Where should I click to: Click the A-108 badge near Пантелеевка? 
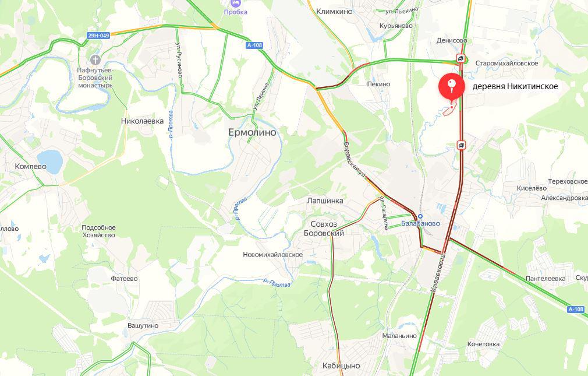pyautogui.click(x=576, y=310)
